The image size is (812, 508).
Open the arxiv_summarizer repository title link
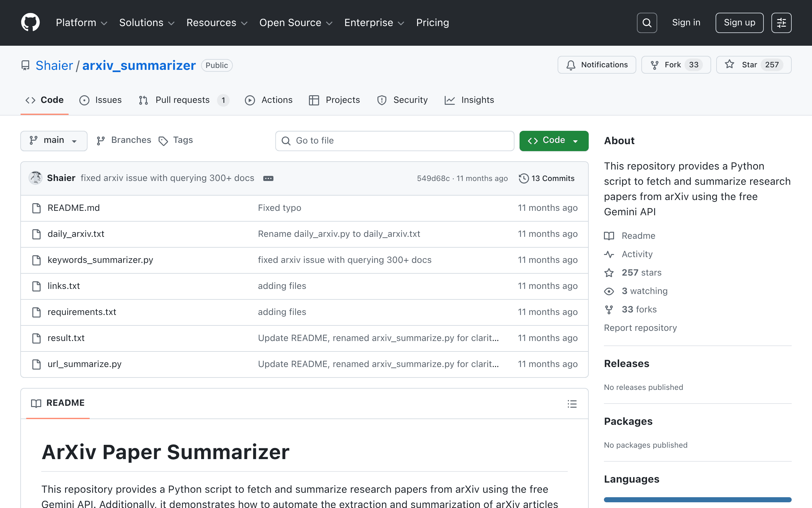(139, 65)
